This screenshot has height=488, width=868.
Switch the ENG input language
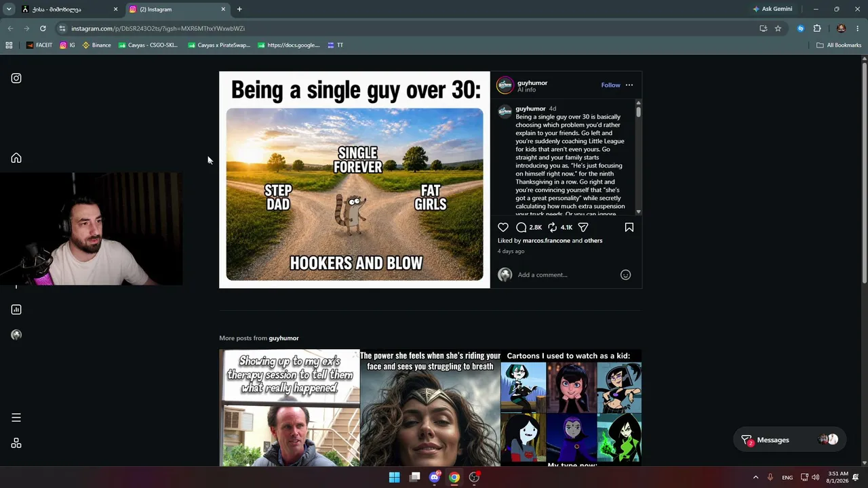(787, 477)
